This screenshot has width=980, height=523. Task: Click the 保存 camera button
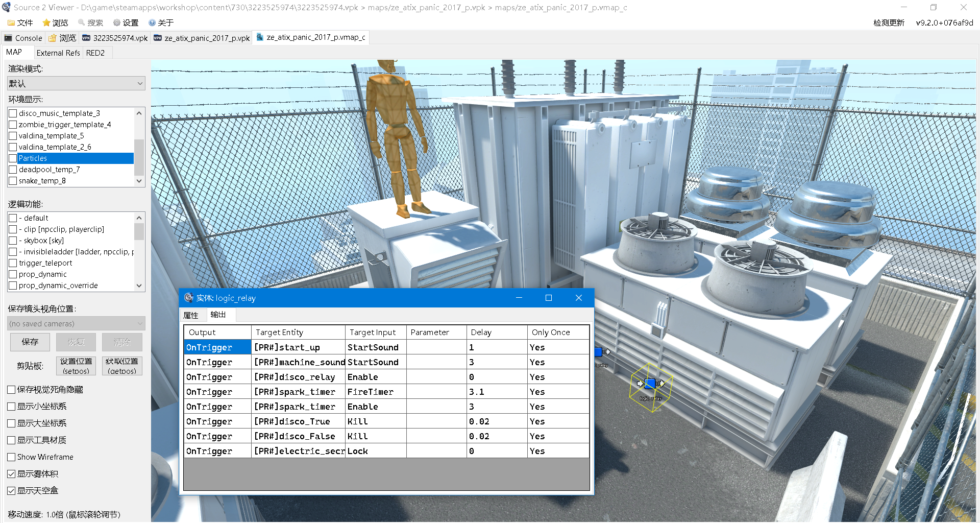(x=30, y=342)
